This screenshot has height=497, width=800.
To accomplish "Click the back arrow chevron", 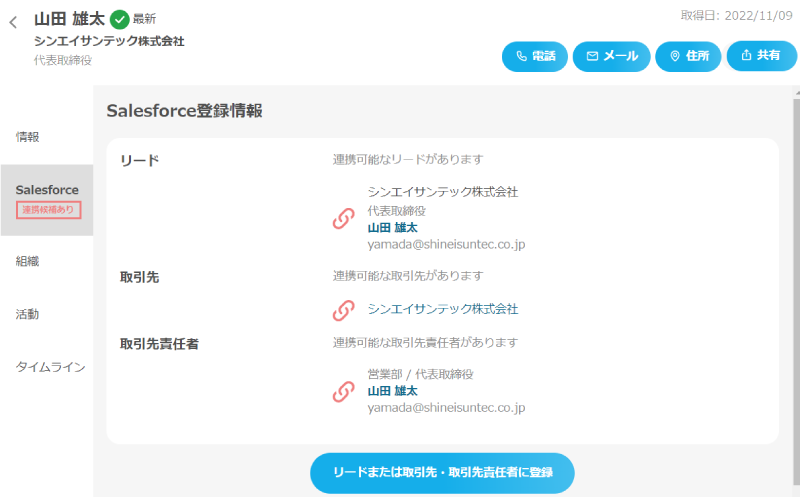I will [x=13, y=22].
